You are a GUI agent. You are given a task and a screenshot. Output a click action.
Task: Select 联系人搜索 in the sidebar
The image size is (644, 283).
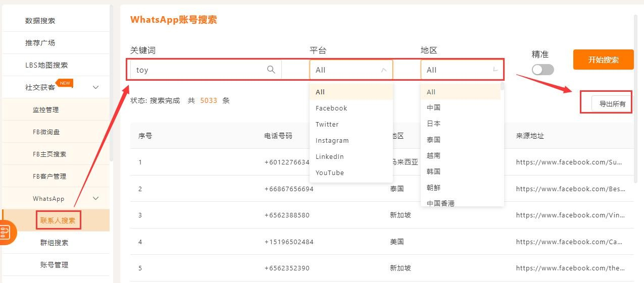point(58,220)
